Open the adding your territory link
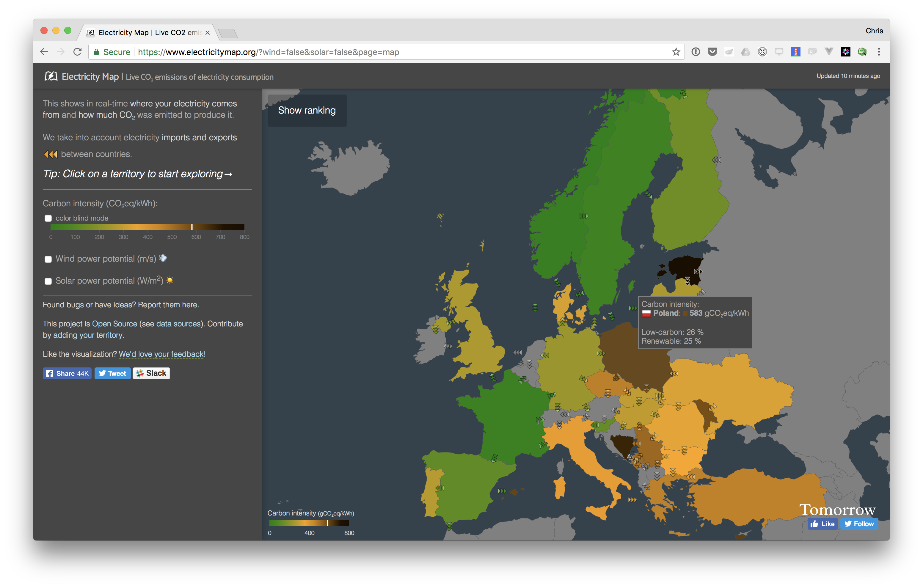Image resolution: width=923 pixels, height=588 pixels. (88, 335)
